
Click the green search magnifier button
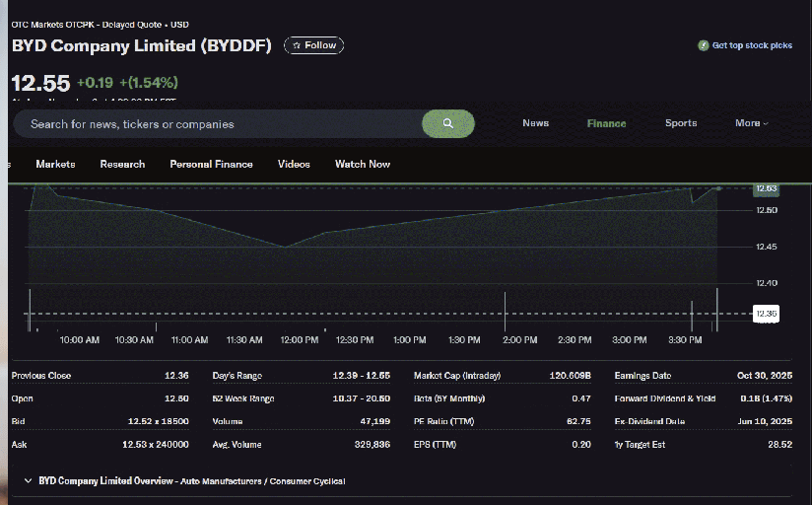tap(447, 124)
